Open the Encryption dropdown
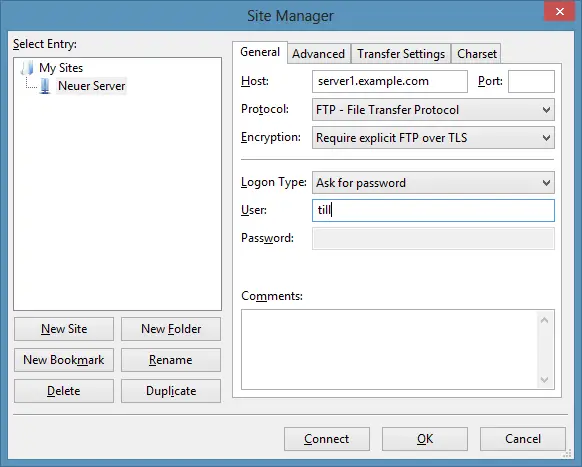This screenshot has height=467, width=582. point(433,138)
